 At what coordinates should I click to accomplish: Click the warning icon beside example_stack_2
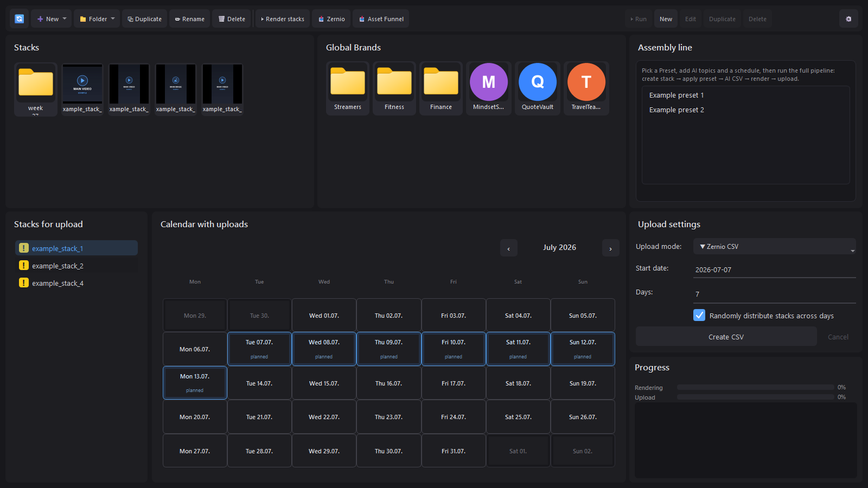[24, 265]
